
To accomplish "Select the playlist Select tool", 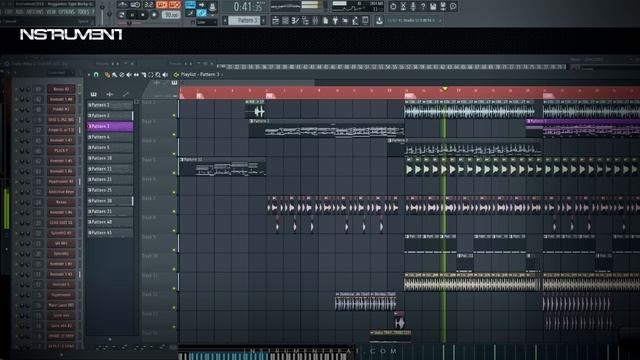I will (151, 75).
